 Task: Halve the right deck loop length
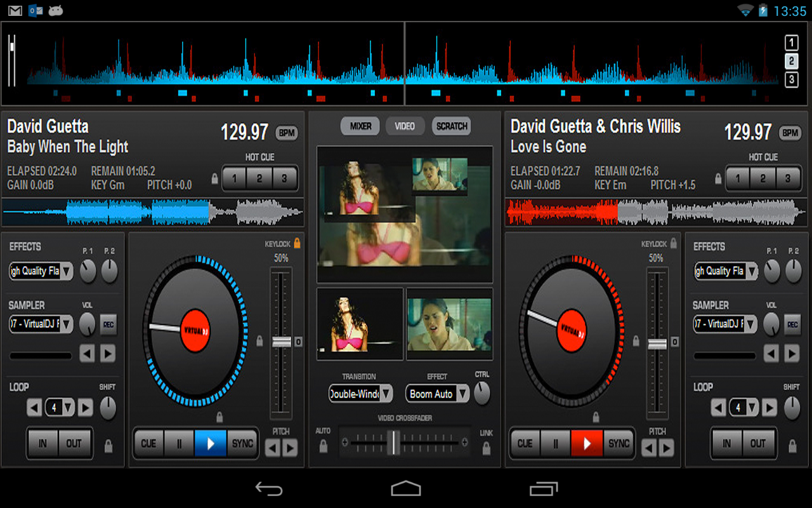[x=718, y=407]
